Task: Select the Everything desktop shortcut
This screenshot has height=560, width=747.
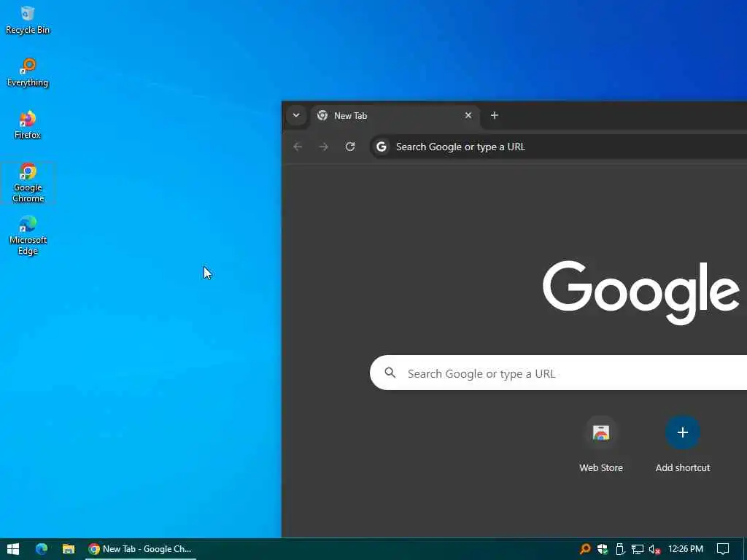Action: tap(28, 72)
